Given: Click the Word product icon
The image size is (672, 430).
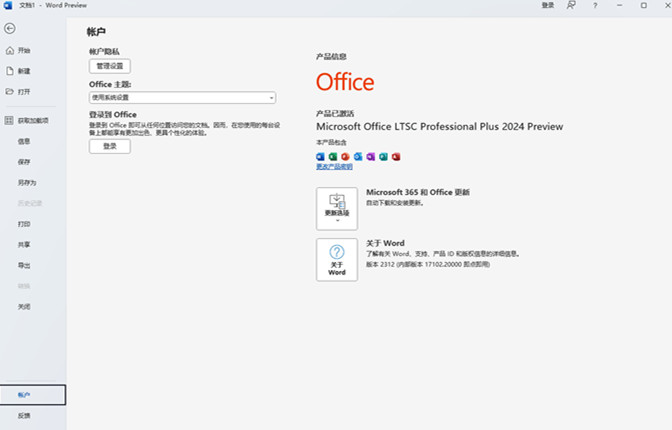Looking at the screenshot, I should point(320,156).
